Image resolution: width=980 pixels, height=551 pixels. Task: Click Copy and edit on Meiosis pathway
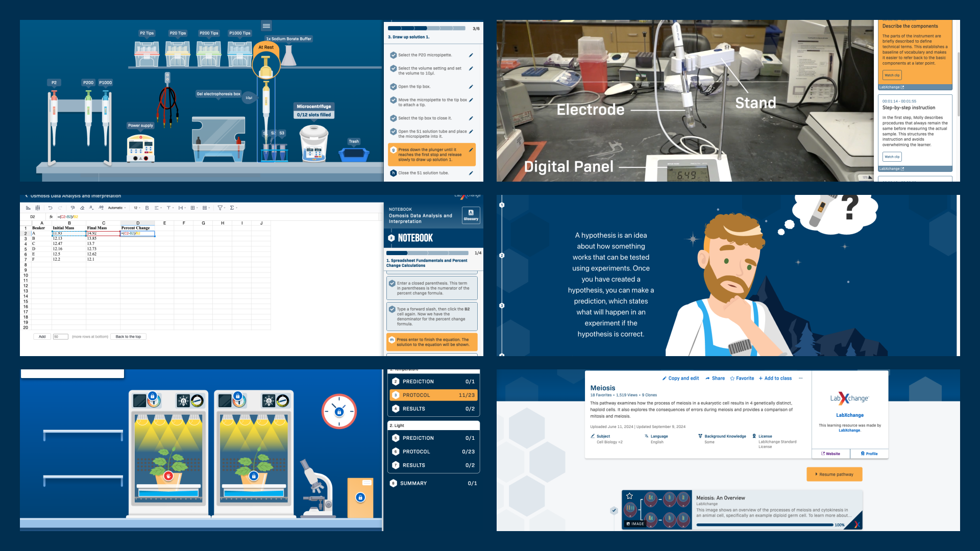pos(680,379)
